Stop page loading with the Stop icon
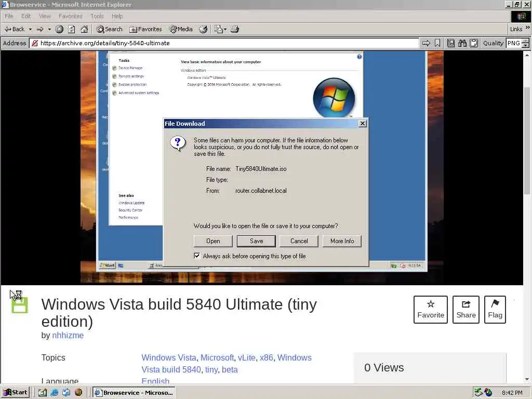The width and height of the screenshot is (532, 399). (59, 29)
